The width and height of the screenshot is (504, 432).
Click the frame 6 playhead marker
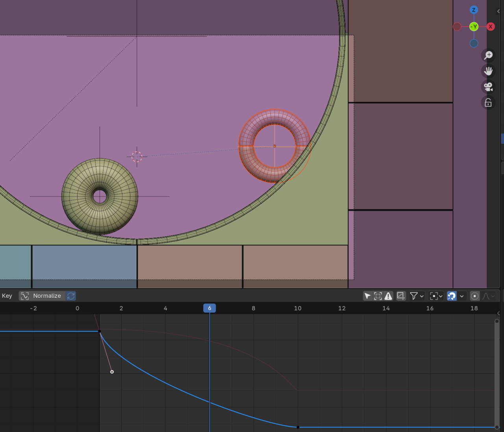coord(209,308)
